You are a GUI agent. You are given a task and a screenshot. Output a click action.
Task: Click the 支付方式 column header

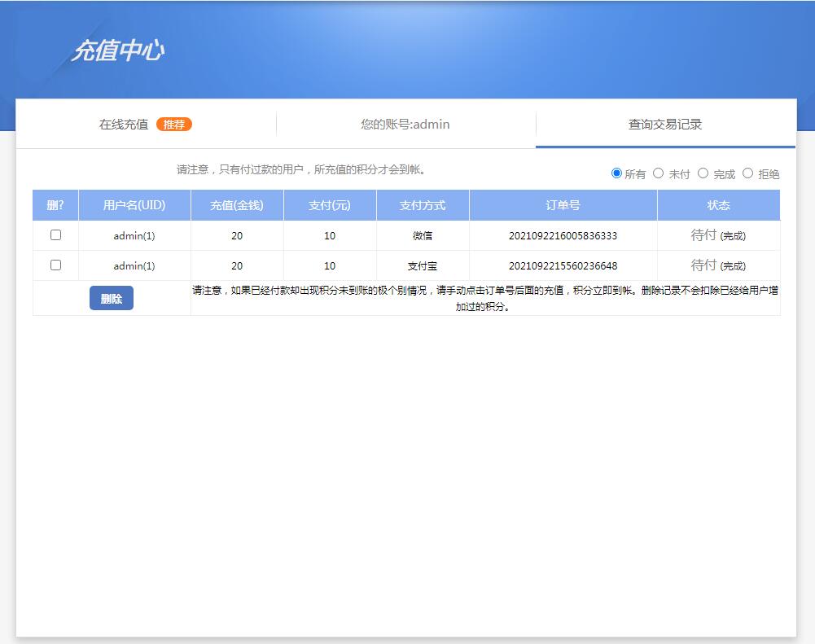click(x=422, y=205)
